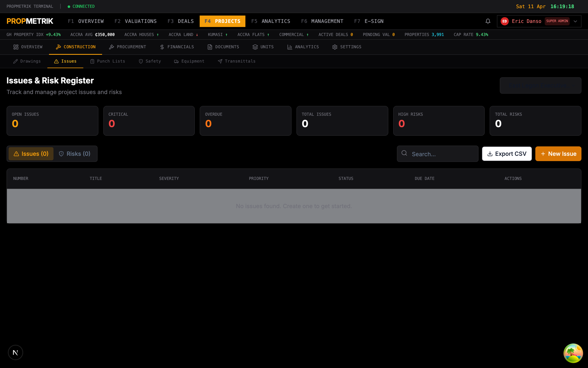
Task: Switch to the Units tab
Action: tap(263, 47)
